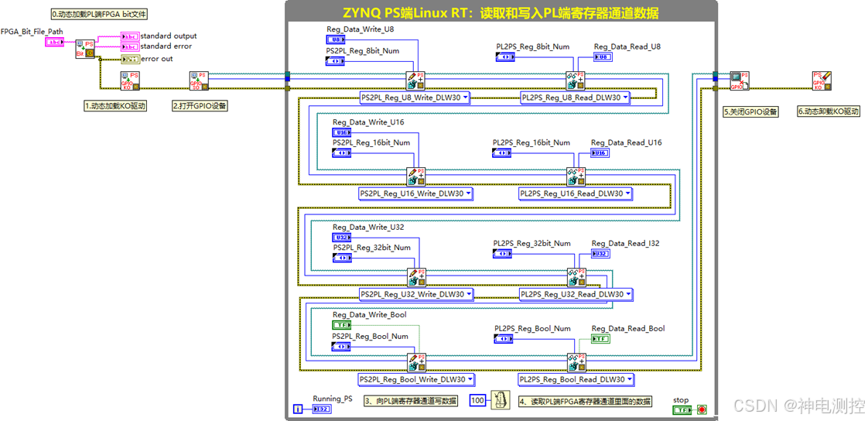
Task: Click the PS2PL_Reg_8bit_Num ring control terminal
Action: 336,61
